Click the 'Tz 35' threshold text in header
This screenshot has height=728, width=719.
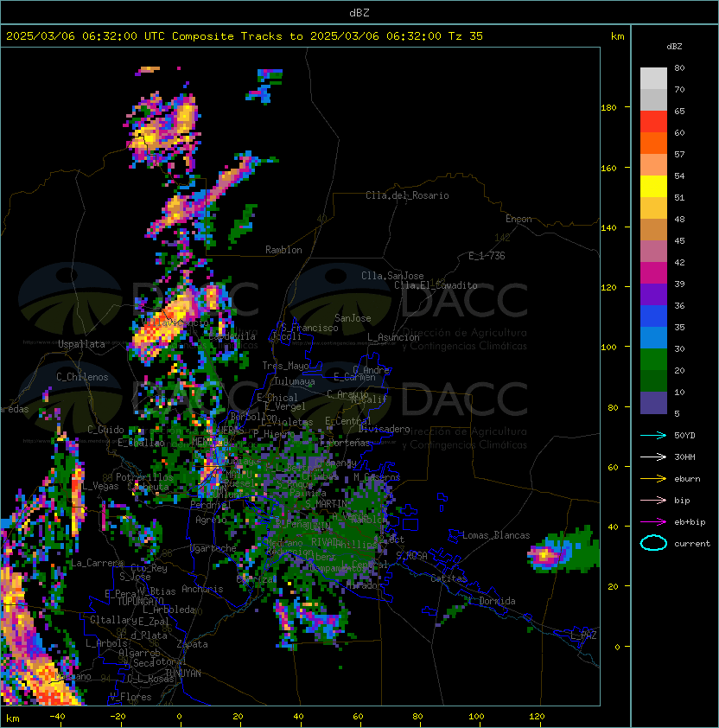click(x=466, y=36)
